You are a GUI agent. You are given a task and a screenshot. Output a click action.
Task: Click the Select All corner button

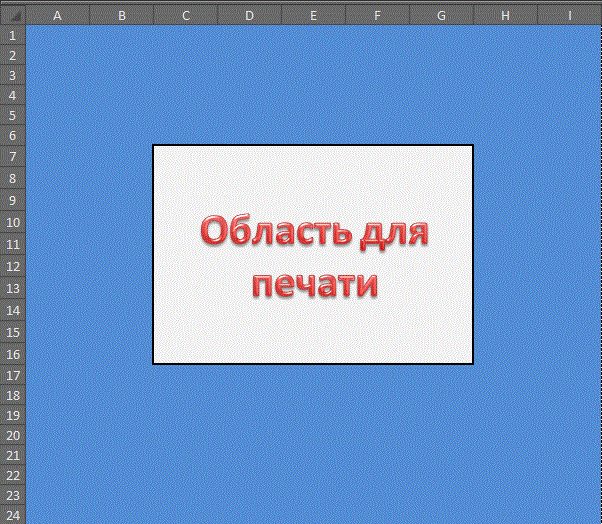(x=12, y=16)
